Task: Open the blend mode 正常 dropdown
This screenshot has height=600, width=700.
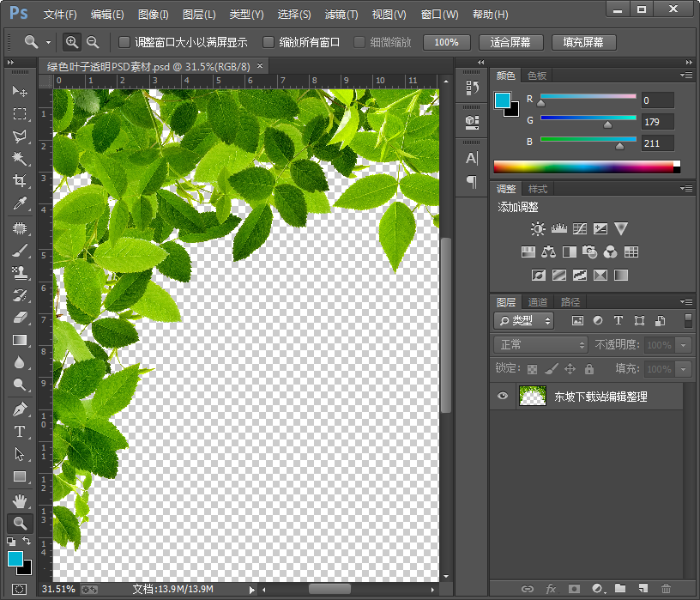Action: (x=540, y=344)
